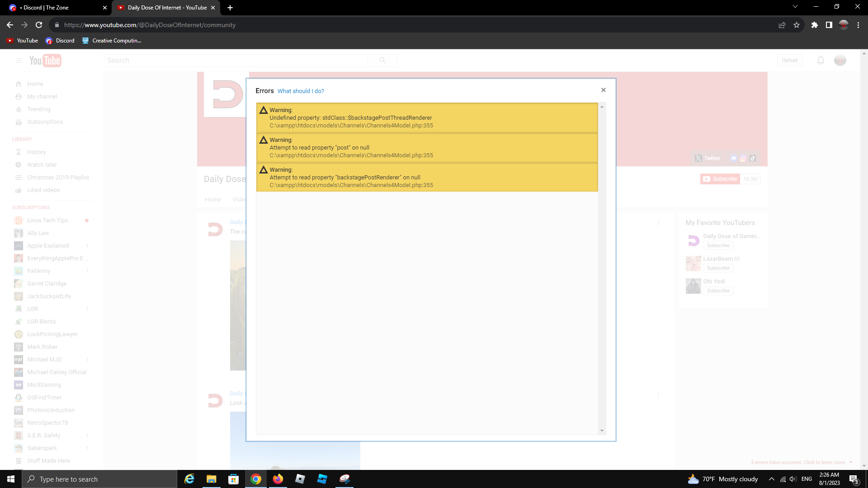Viewport: 868px width, 488px height.
Task: Open the channel's Instagram icon
Action: [743, 158]
